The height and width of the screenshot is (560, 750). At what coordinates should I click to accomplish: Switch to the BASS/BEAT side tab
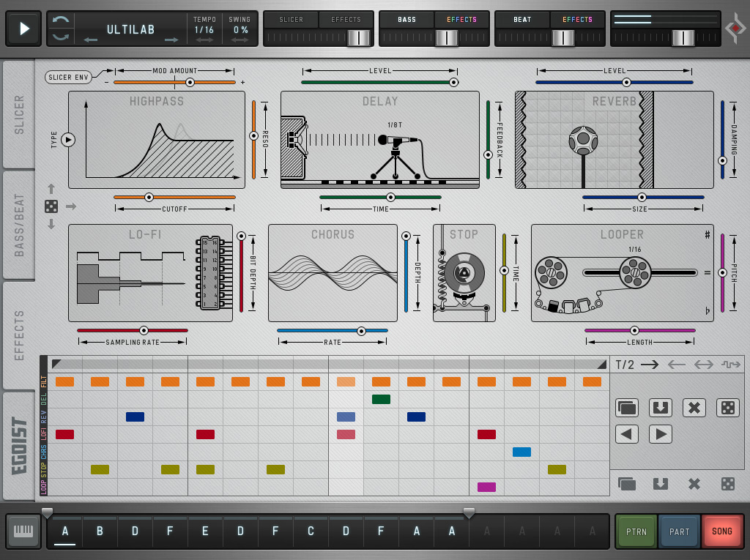tap(19, 225)
